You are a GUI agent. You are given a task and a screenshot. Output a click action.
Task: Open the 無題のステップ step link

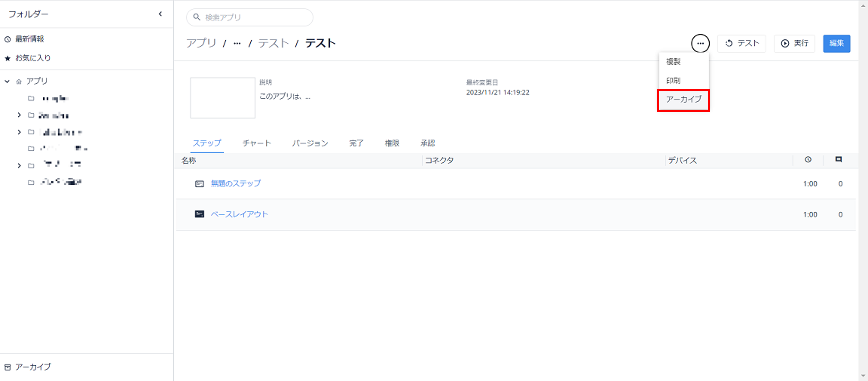click(236, 183)
